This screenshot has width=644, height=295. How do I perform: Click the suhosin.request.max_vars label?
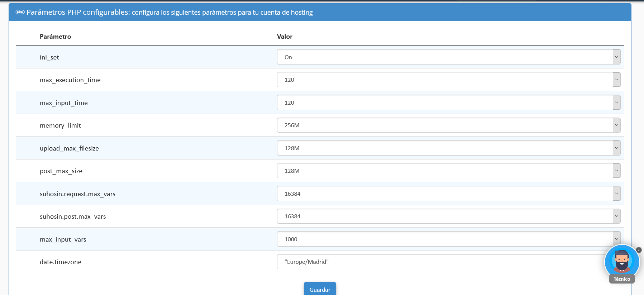point(77,194)
